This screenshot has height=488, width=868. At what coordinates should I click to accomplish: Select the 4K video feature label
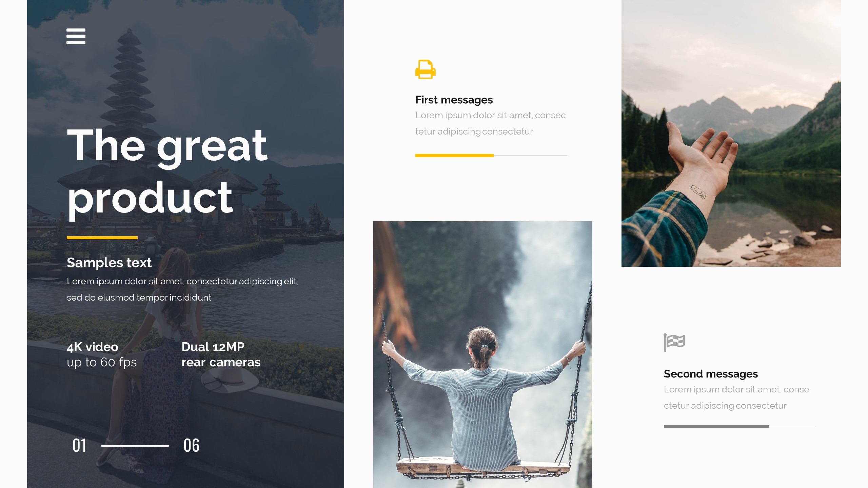point(92,347)
